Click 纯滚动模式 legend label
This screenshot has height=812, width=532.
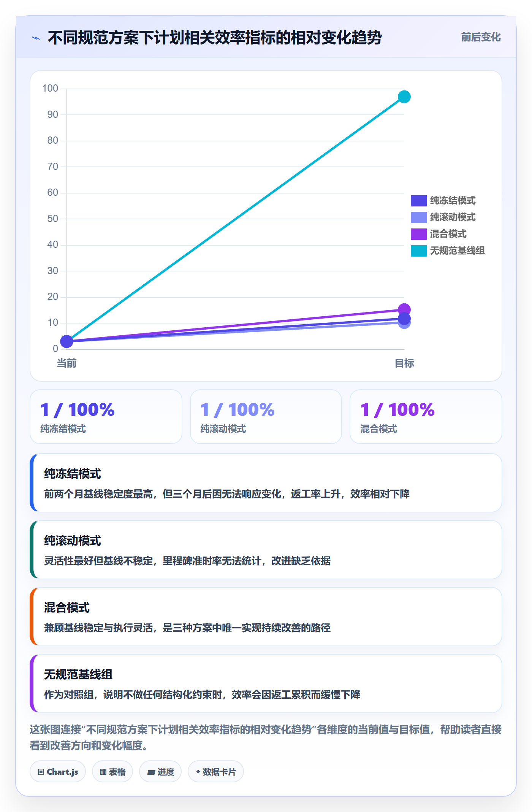[453, 217]
